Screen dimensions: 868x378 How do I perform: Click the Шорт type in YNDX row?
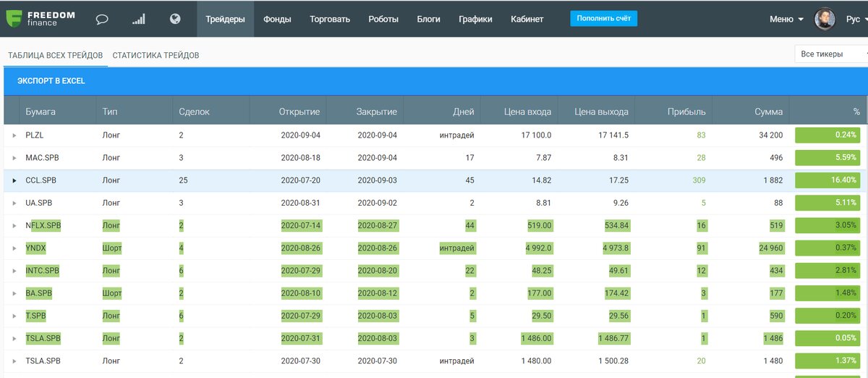coord(112,248)
